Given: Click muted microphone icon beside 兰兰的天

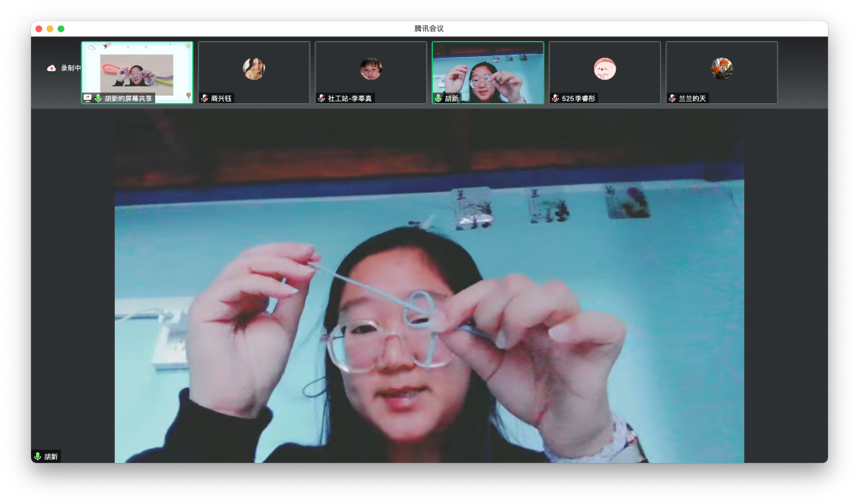Looking at the screenshot, I should 673,98.
